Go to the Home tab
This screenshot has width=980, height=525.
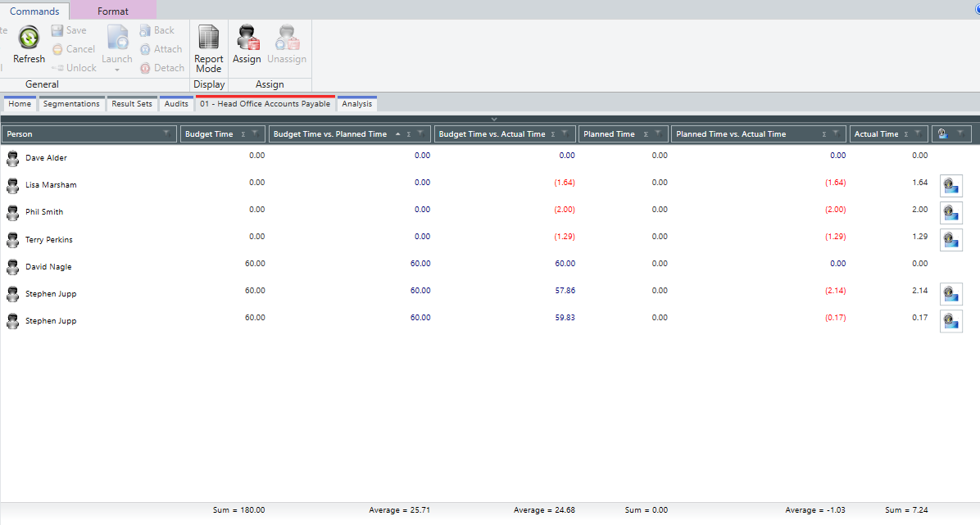coord(20,104)
